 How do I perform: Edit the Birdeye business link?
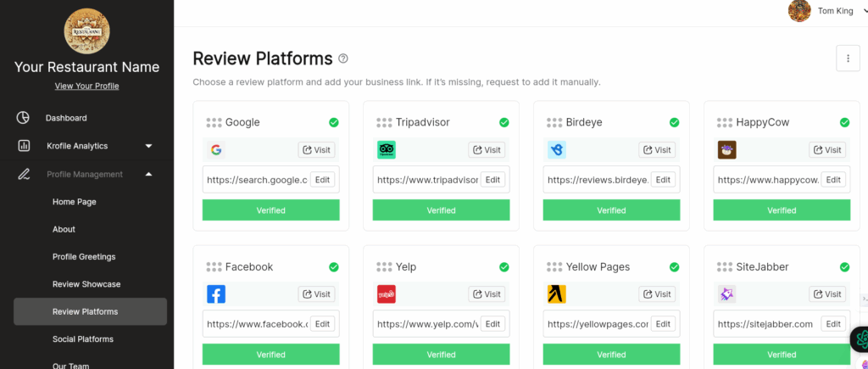click(x=663, y=180)
